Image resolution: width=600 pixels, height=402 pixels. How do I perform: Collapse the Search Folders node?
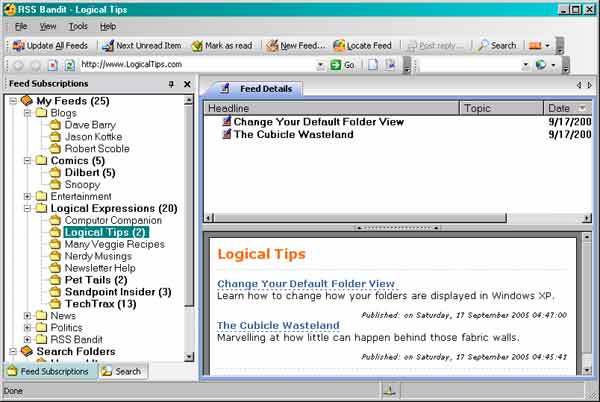tap(13, 351)
